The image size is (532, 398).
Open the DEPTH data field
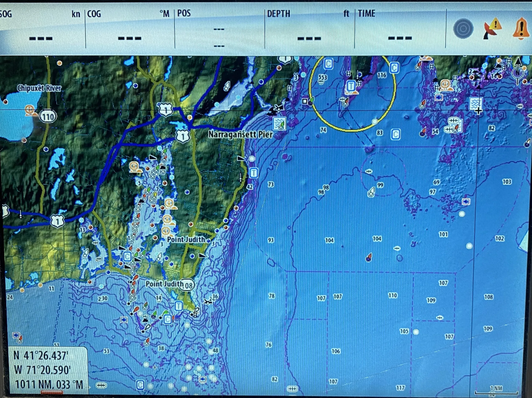(309, 28)
